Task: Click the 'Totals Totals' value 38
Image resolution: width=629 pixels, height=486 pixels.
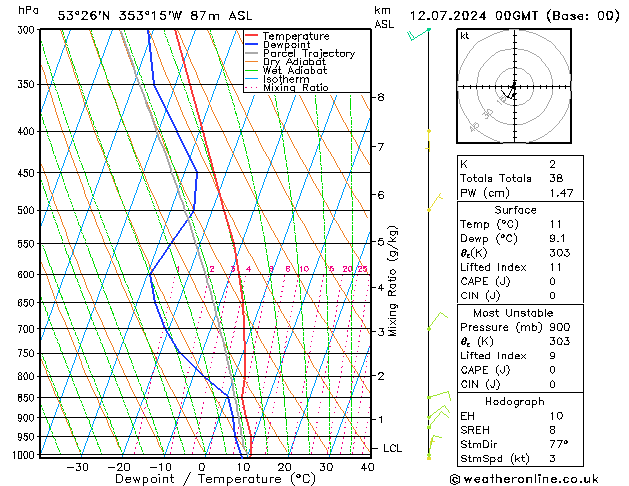Action: [556, 178]
